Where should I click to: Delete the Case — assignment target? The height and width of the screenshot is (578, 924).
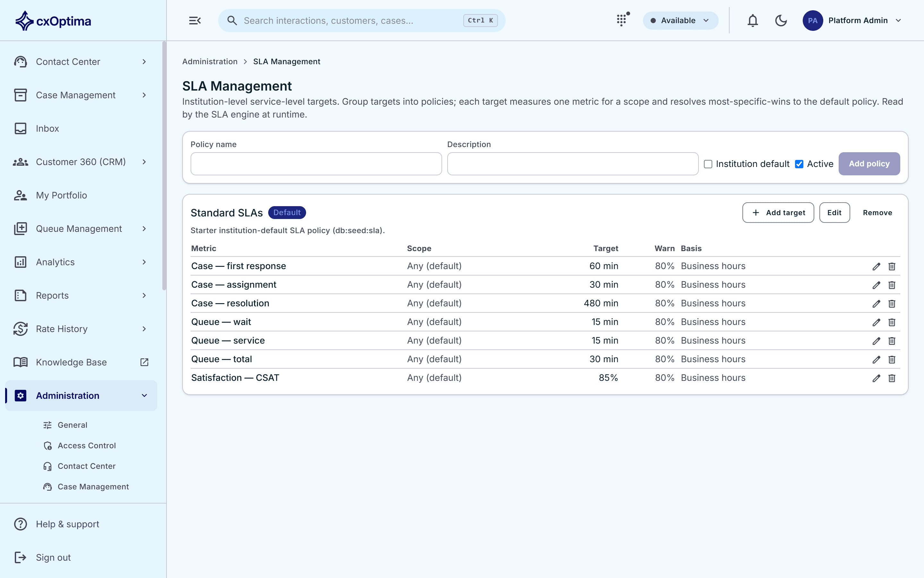pyautogui.click(x=892, y=285)
